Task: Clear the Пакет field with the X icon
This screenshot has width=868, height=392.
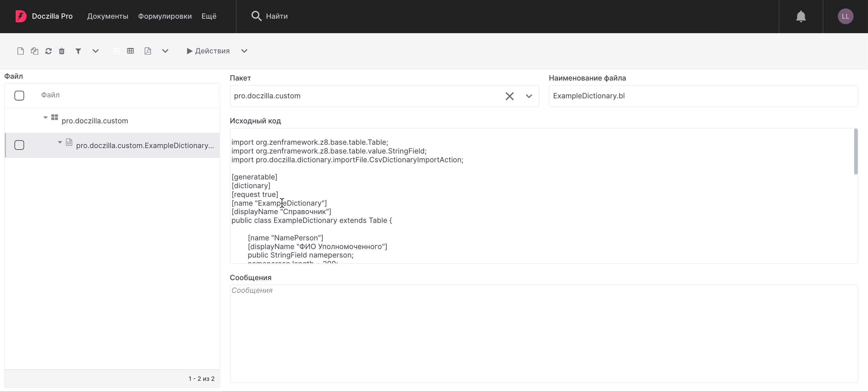Action: pyautogui.click(x=509, y=96)
